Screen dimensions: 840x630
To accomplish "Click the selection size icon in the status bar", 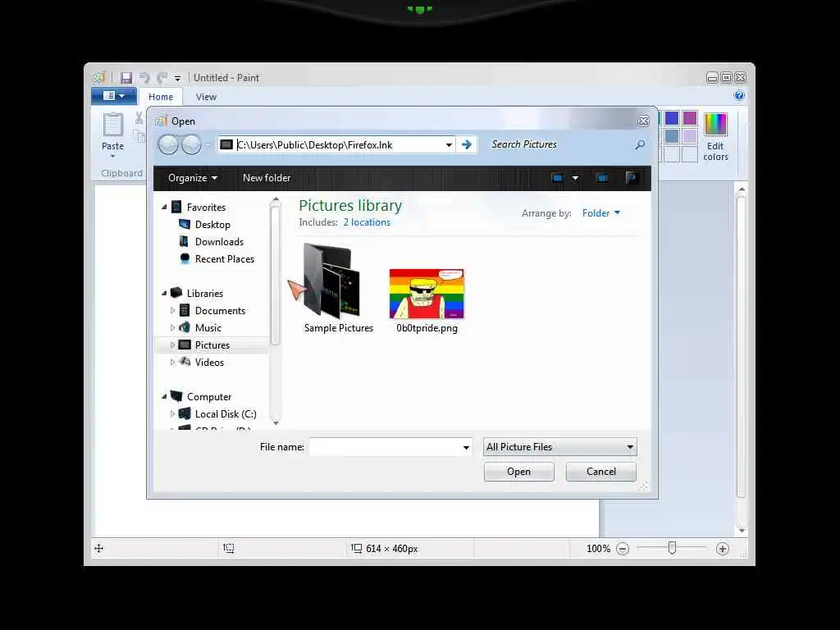I will (229, 548).
